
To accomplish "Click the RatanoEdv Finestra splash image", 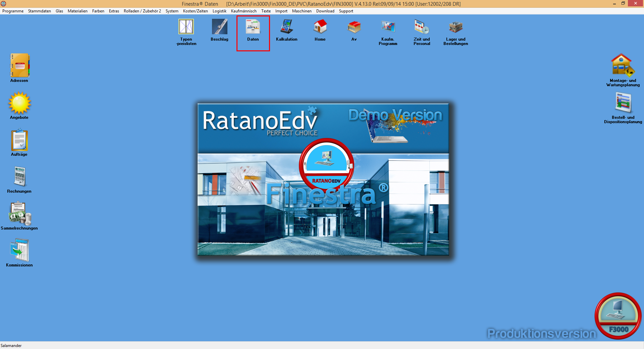I will 323,180.
